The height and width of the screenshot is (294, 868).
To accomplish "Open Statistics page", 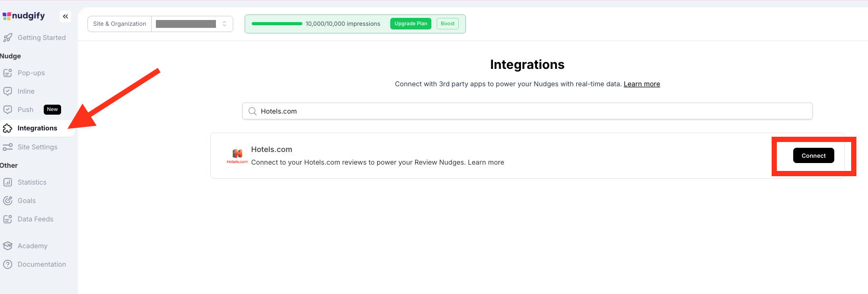I will click(x=32, y=183).
